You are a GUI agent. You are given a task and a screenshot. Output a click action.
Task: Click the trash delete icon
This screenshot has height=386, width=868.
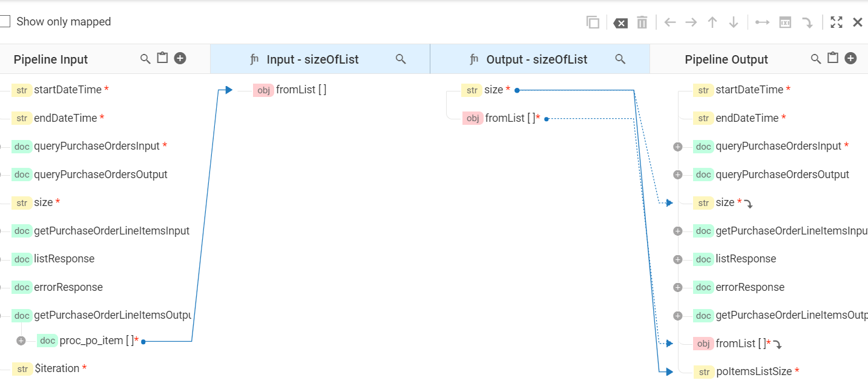click(642, 22)
